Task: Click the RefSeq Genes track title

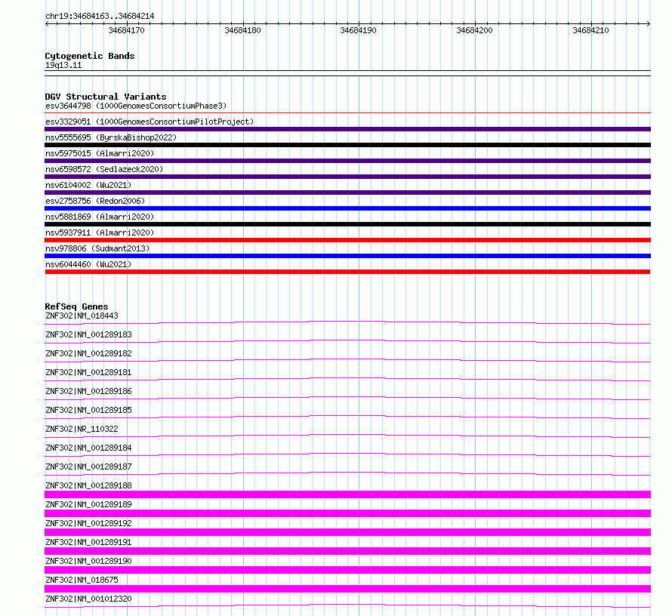Action: (76, 306)
